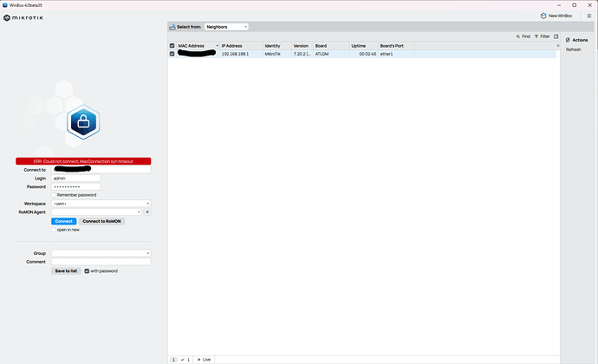Click the Actions heading label
The width and height of the screenshot is (598, 364).
click(x=580, y=40)
